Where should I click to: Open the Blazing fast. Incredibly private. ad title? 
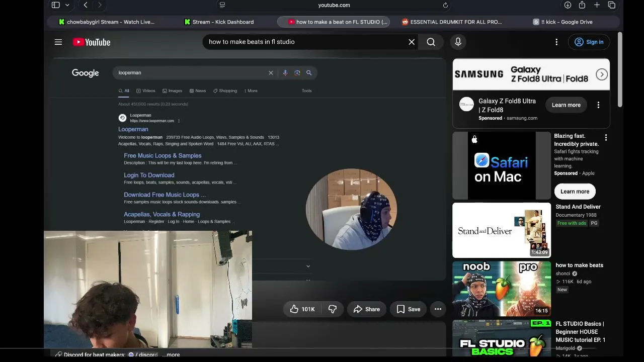576,140
